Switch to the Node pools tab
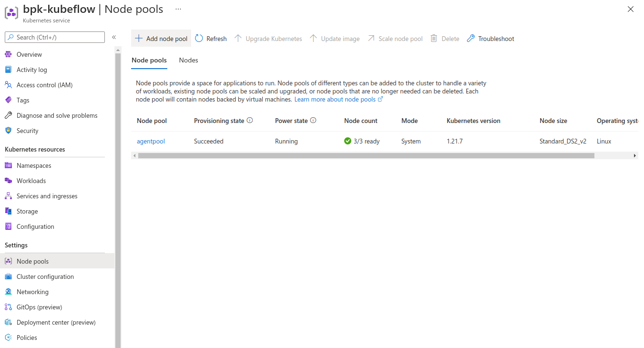This screenshot has width=644, height=348. click(x=149, y=60)
